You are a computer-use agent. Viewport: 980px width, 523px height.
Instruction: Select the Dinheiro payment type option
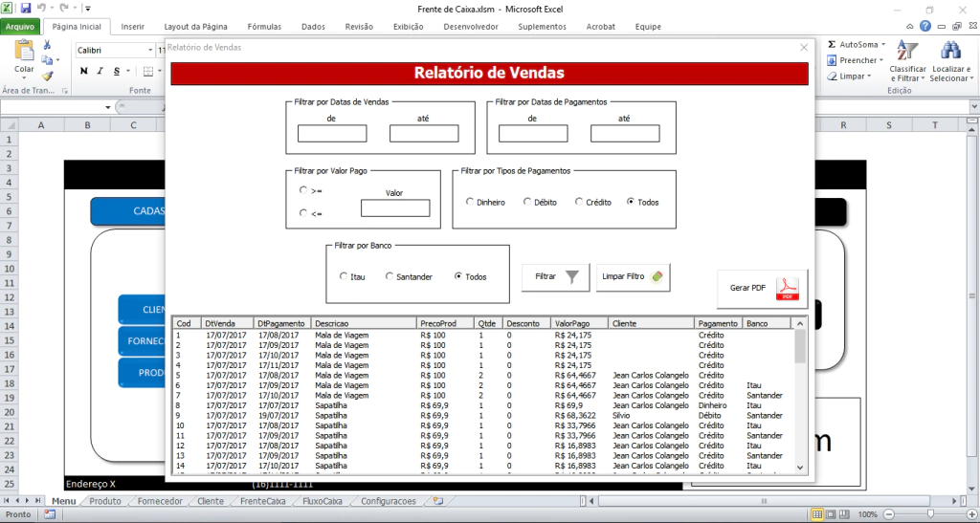[x=470, y=202]
